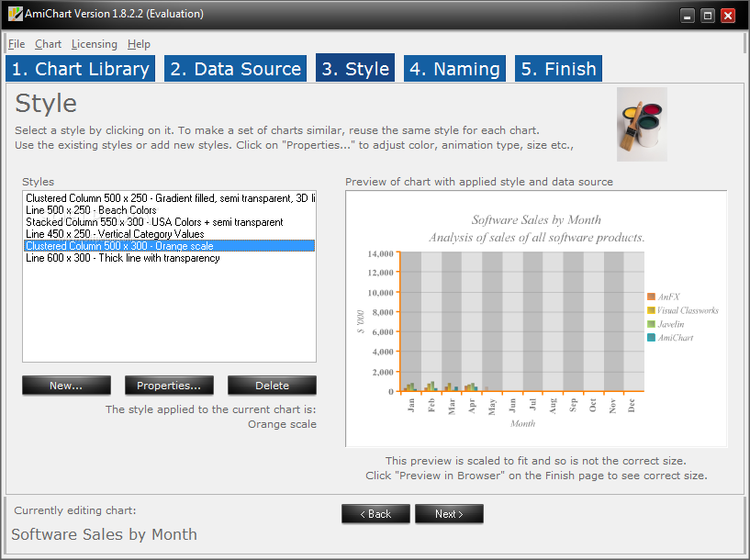Minimize the AmiChart window

(688, 16)
